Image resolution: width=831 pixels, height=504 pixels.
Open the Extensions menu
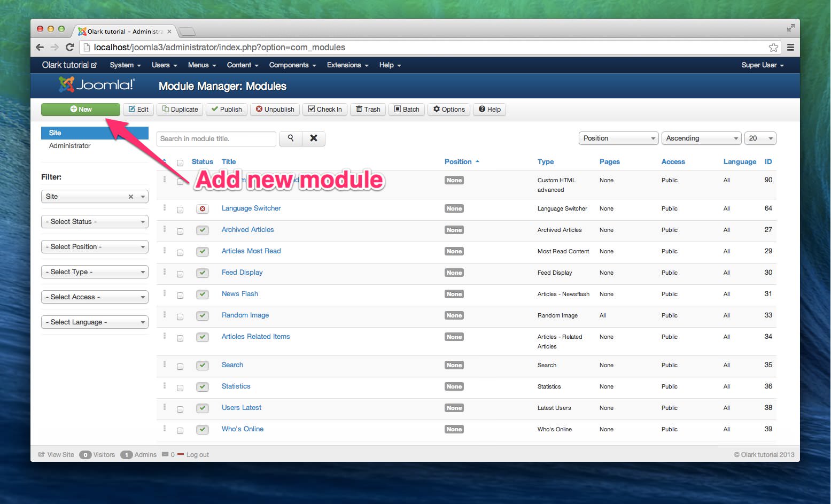347,65
